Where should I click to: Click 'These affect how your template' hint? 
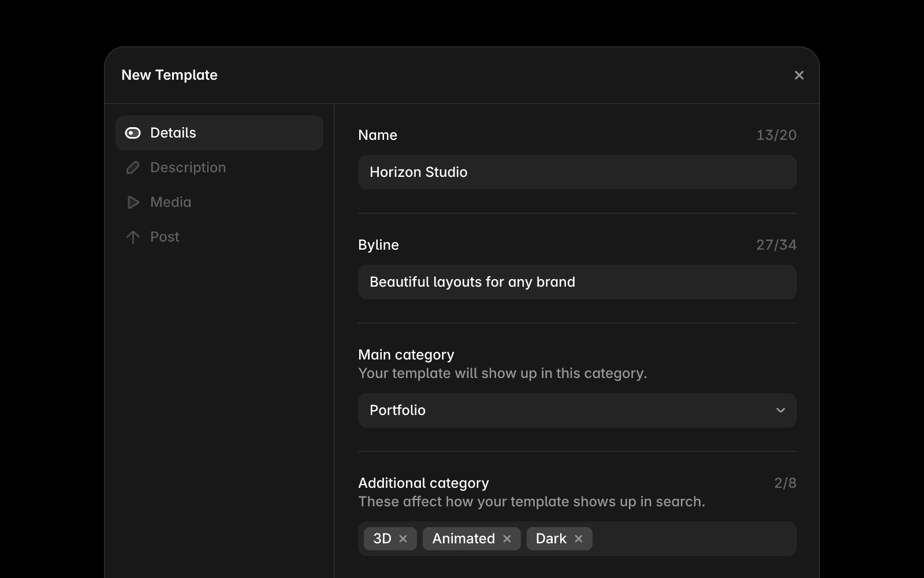531,502
